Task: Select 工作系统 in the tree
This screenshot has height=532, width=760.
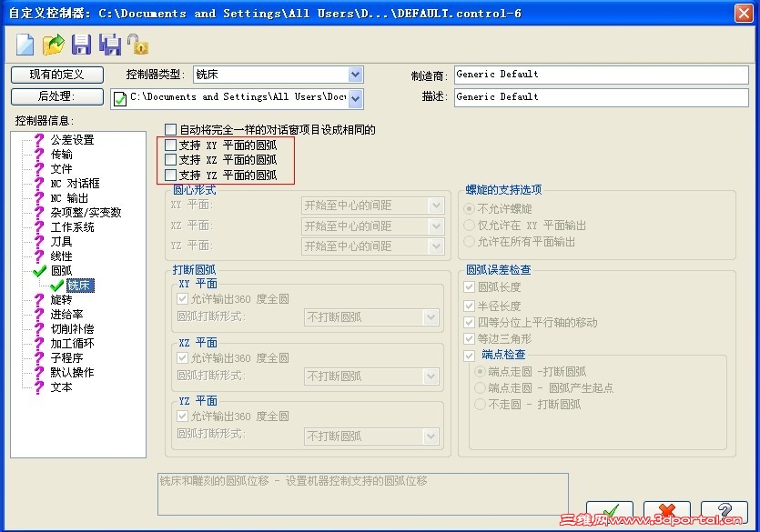Action: tap(72, 227)
